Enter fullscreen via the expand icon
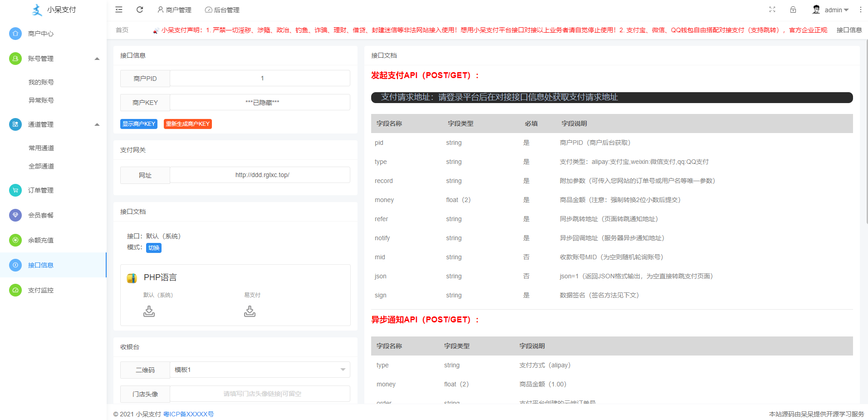 (x=772, y=10)
